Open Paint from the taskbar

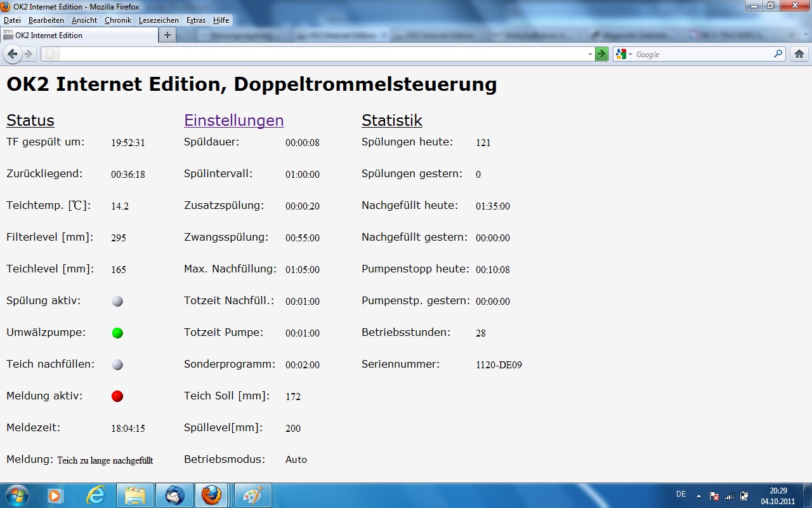point(253,495)
